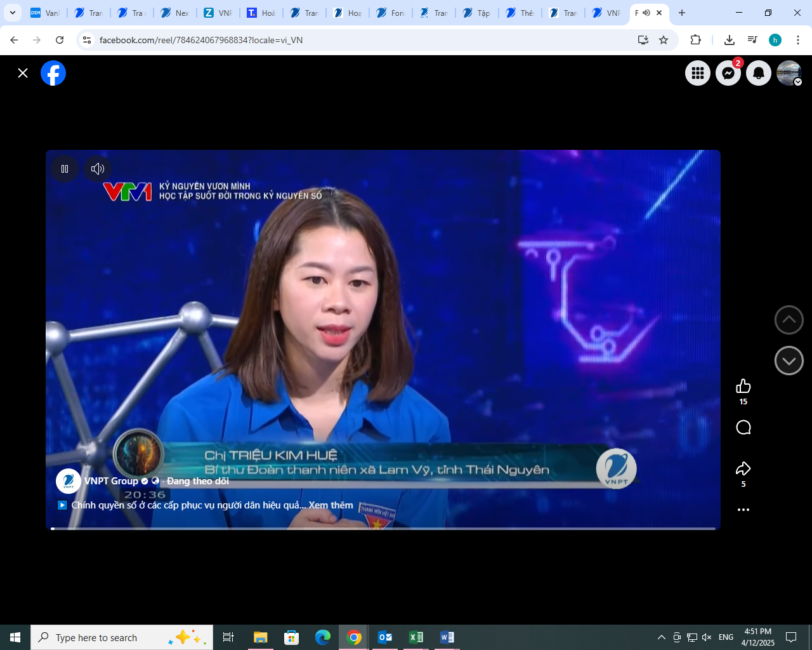Go to the next reel with the down chevron
Screen dimensions: 812x650
pyautogui.click(x=789, y=361)
